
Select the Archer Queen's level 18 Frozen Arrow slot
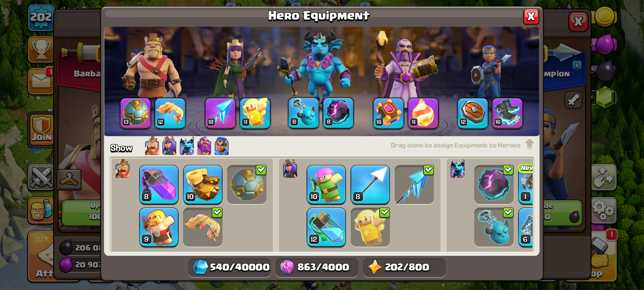220,113
